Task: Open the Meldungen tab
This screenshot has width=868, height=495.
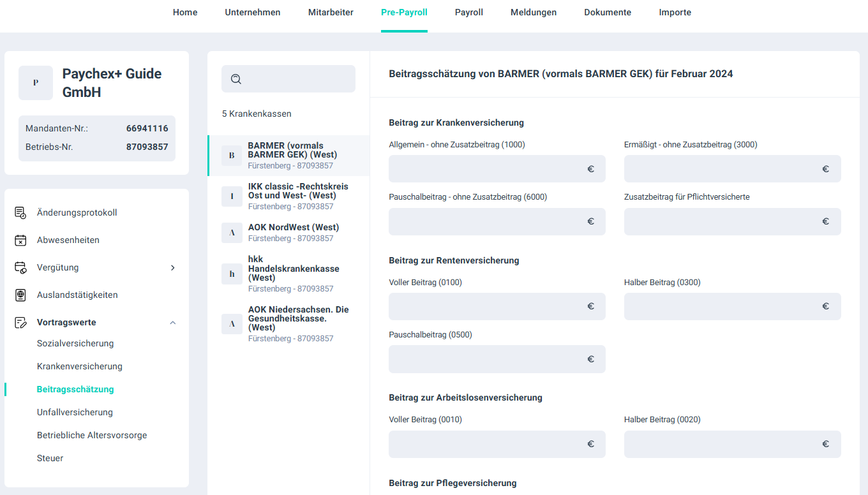Action: pyautogui.click(x=534, y=12)
